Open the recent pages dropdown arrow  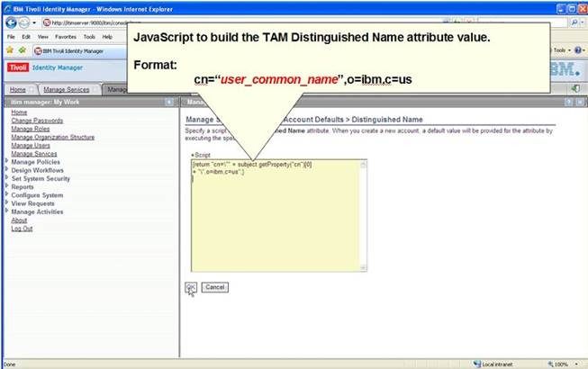click(x=34, y=23)
